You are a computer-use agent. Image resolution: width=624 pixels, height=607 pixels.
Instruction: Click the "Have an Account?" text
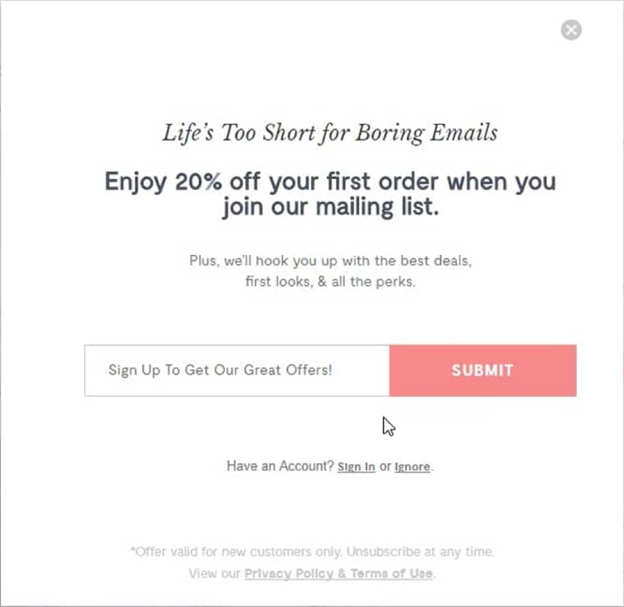[x=279, y=467]
